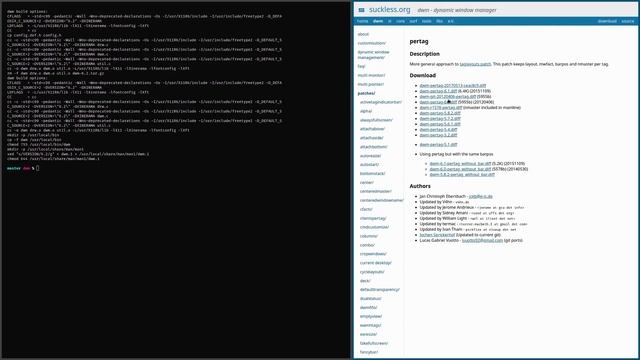Open the attachabove/ patch entry
This screenshot has width=640, height=360.
[x=373, y=129]
